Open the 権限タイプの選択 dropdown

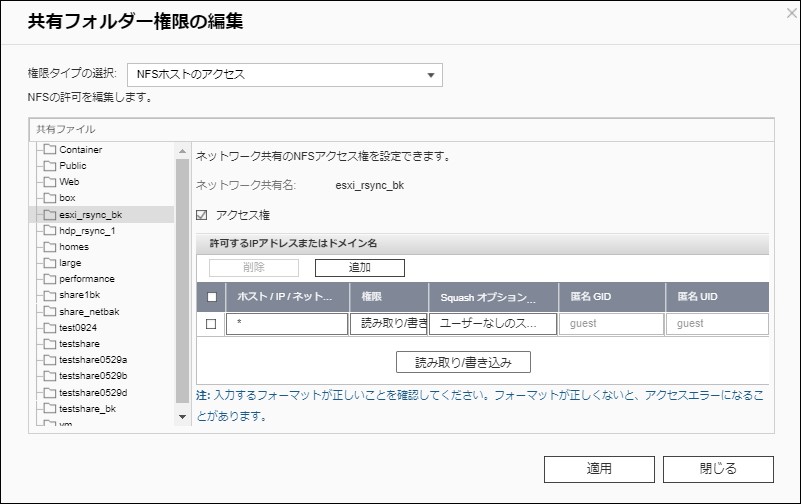point(284,75)
